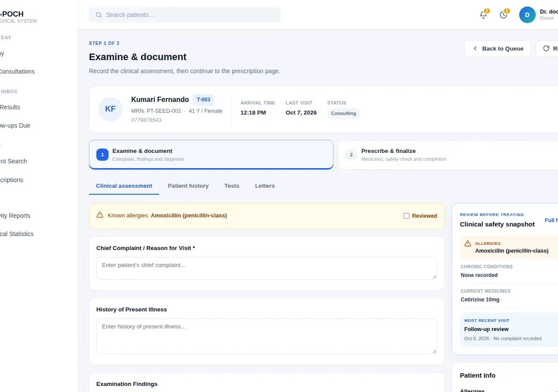558x392 pixels.
Task: Open the notifications bell
Action: click(483, 15)
